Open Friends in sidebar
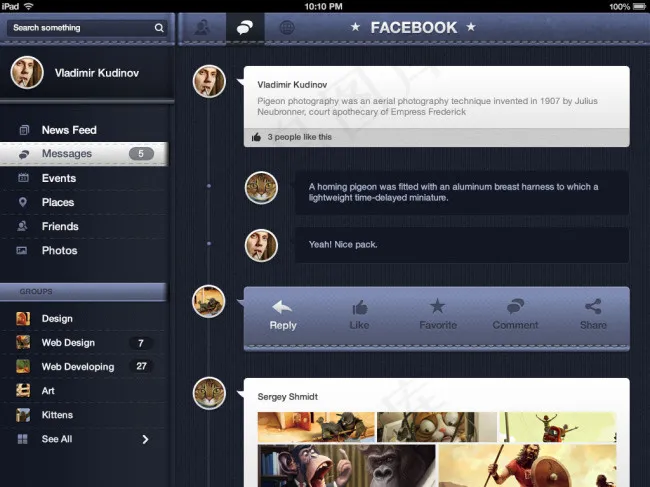This screenshot has width=650, height=487. point(85,226)
